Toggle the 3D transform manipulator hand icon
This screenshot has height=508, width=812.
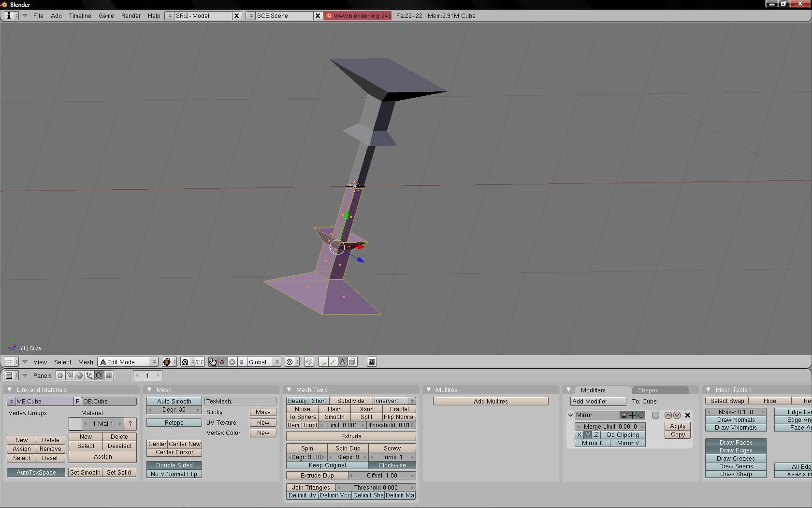pos(213,362)
